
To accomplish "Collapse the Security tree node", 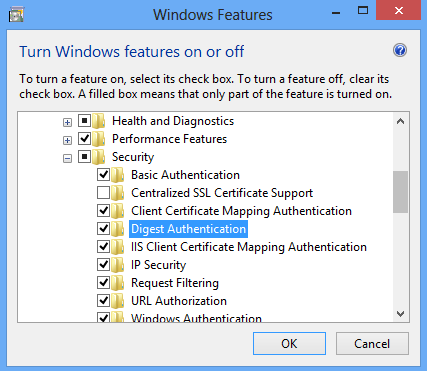I will (67, 159).
